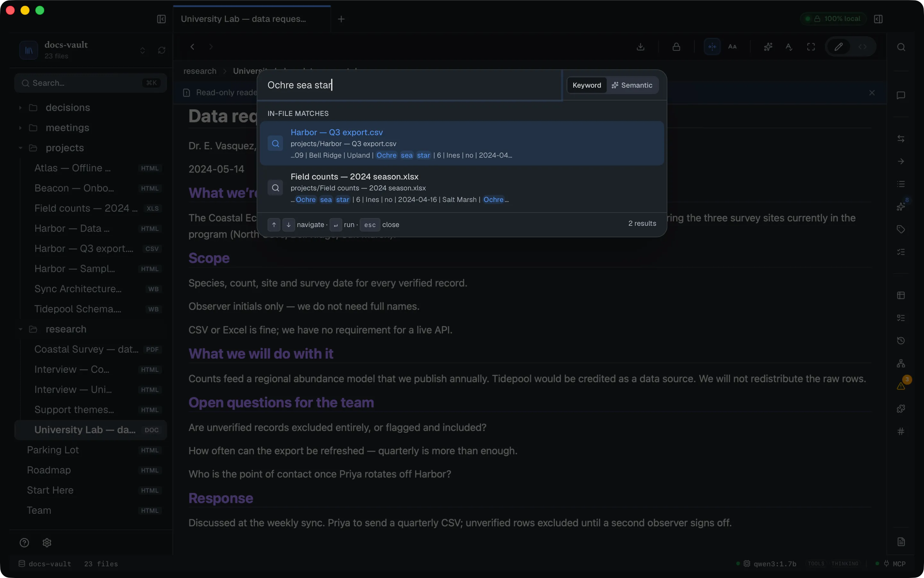Click the Ochre sea star search input
The width and height of the screenshot is (924, 578).
click(410, 85)
